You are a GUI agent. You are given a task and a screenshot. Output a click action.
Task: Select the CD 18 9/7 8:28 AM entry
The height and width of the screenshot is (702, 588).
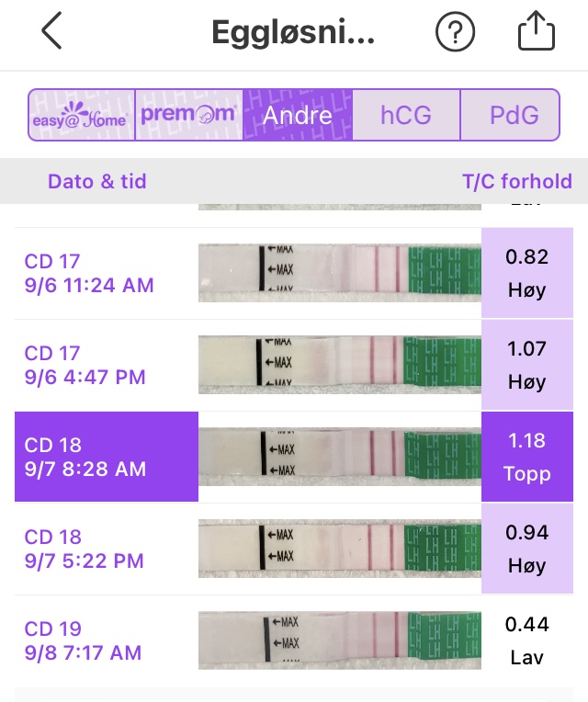106,457
